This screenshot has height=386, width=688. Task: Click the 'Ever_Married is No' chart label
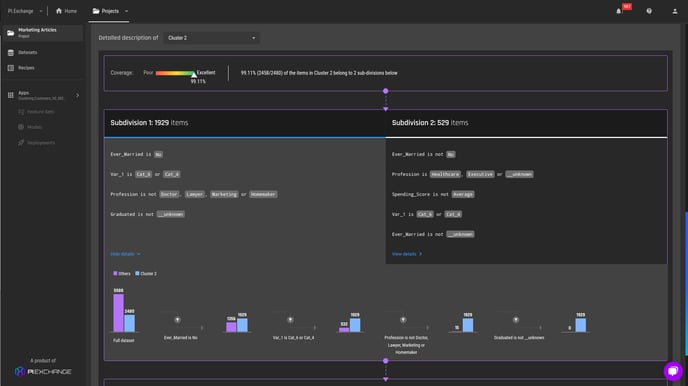pyautogui.click(x=180, y=338)
